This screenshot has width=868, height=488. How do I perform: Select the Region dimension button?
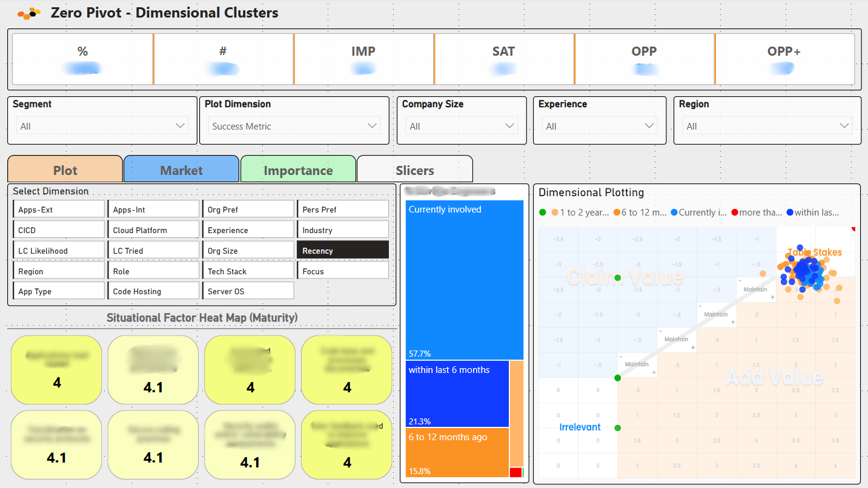[59, 271]
